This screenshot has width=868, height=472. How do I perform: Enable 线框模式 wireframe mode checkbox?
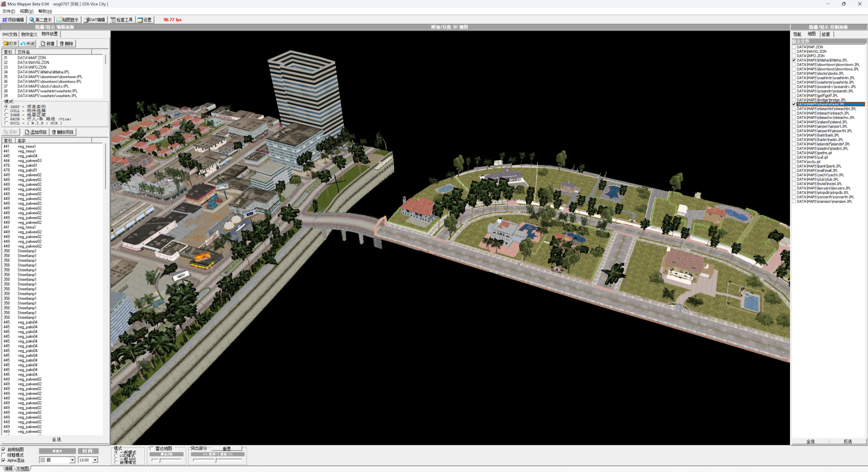click(x=3, y=455)
